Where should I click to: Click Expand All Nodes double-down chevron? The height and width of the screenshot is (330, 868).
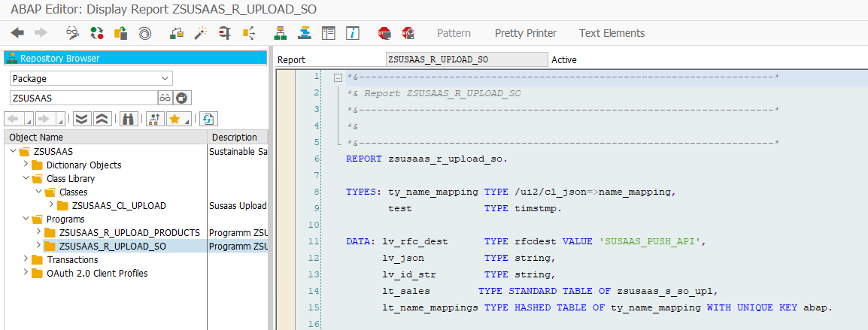coord(81,119)
